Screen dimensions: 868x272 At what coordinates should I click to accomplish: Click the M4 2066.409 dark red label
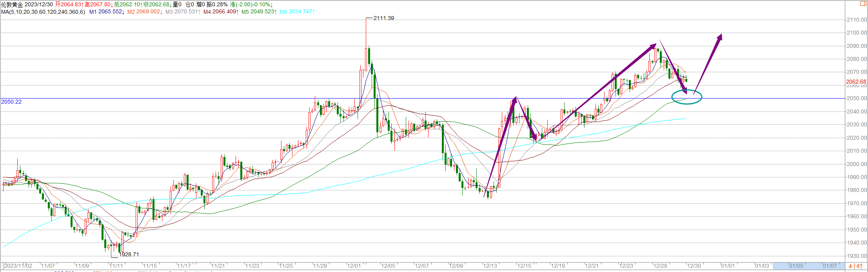tap(221, 12)
